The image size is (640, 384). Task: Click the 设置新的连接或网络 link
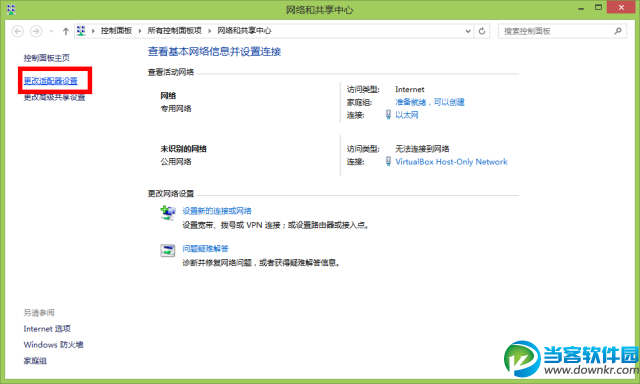coord(217,211)
